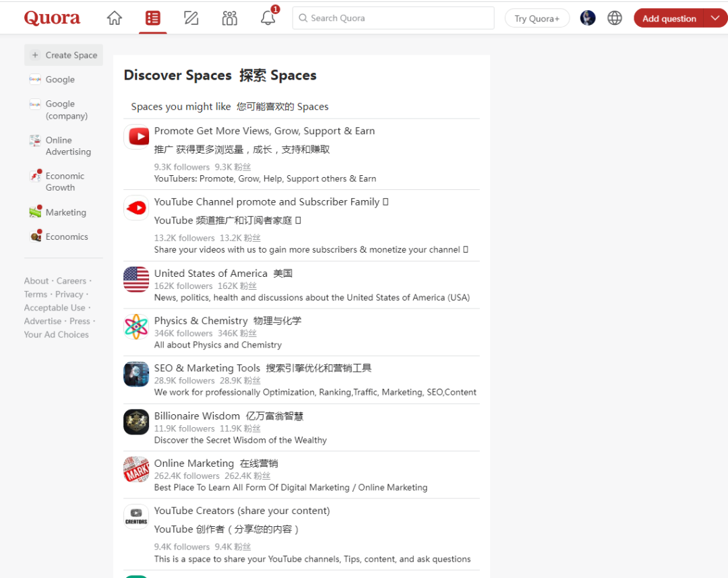This screenshot has width=728, height=578.
Task: Expand the Add question dropdown arrow
Action: tap(716, 18)
